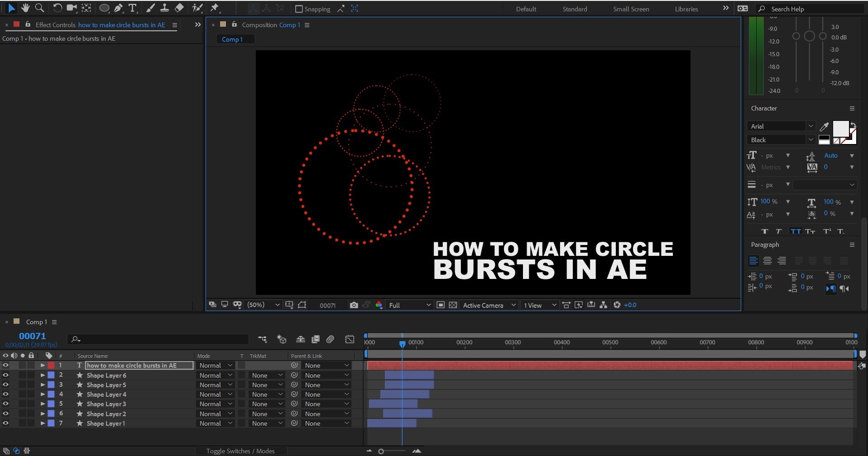Select the Pen tool

coord(119,8)
